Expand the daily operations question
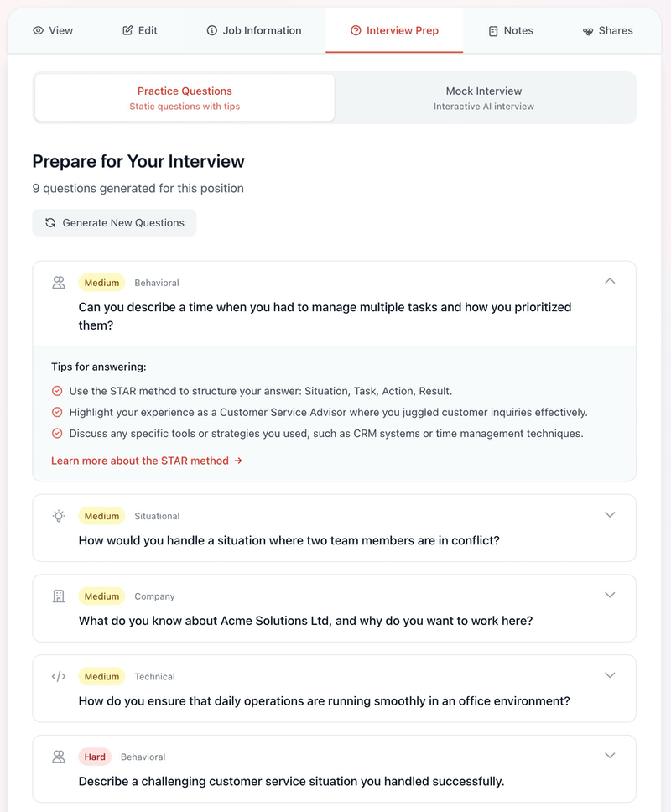Screen dimensions: 671x812 click(x=610, y=675)
